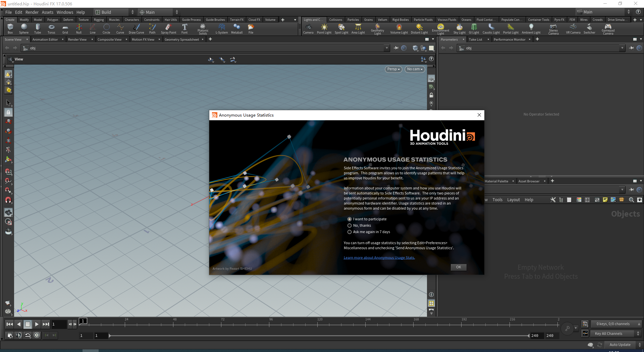
Task: Click the Metaball tool
Action: [237, 29]
